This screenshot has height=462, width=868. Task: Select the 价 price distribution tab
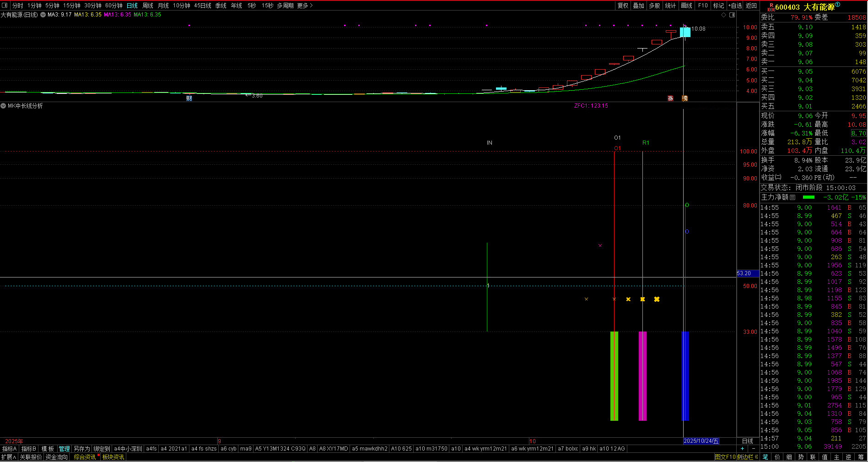point(777,457)
